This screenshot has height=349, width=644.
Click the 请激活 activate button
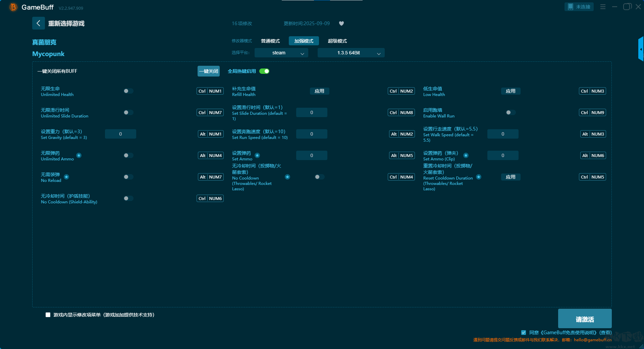click(x=585, y=318)
